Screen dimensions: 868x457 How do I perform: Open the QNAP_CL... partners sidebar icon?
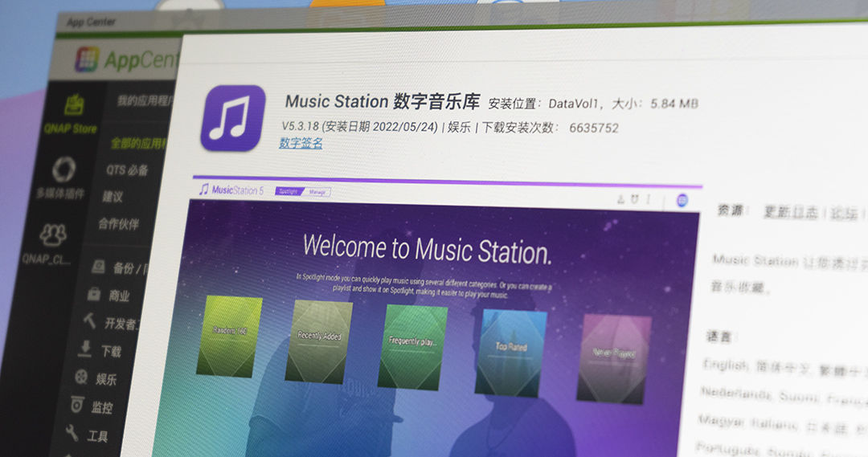53,235
